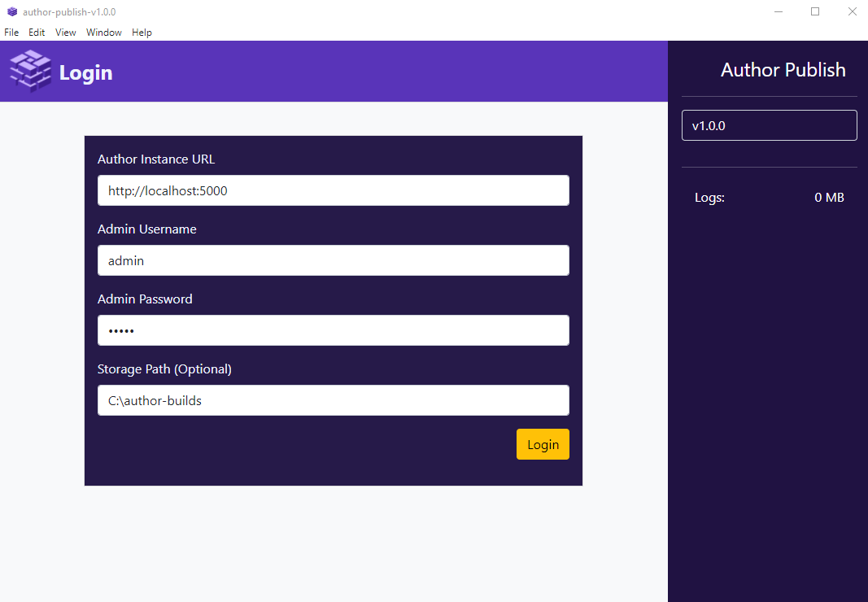
Task: Open the v1.0.0 version selector
Action: coord(769,124)
